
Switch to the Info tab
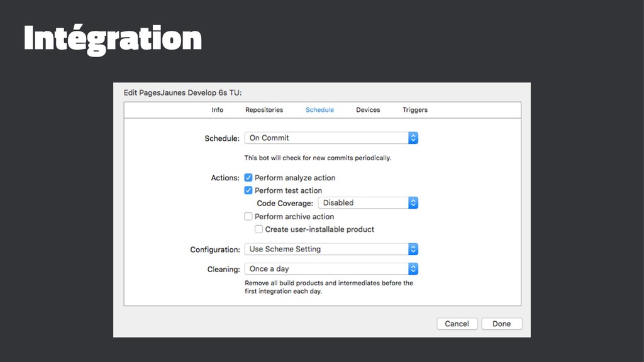(x=217, y=110)
